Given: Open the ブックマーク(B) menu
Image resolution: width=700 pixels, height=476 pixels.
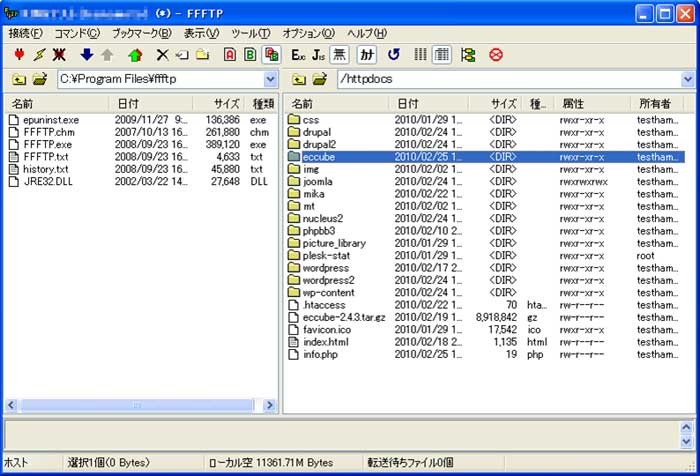Looking at the screenshot, I should [x=142, y=33].
